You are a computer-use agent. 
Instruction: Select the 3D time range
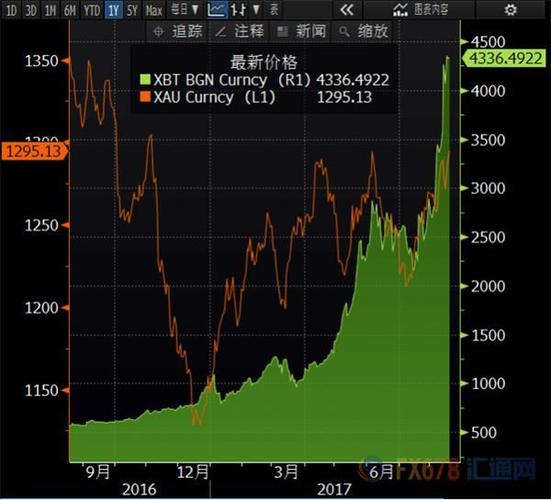[x=31, y=11]
